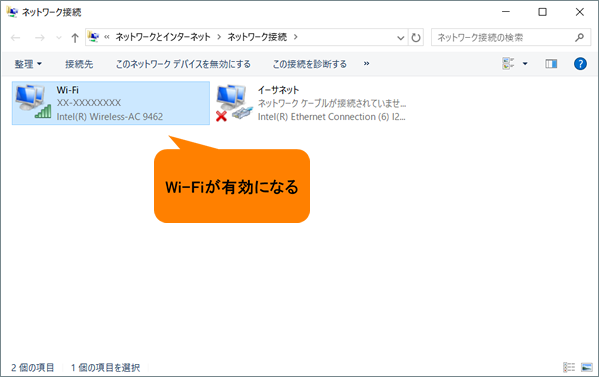599x377 pixels.
Task: Click the ネットワーク ケーブルが接続されていませ status text
Action: (332, 103)
